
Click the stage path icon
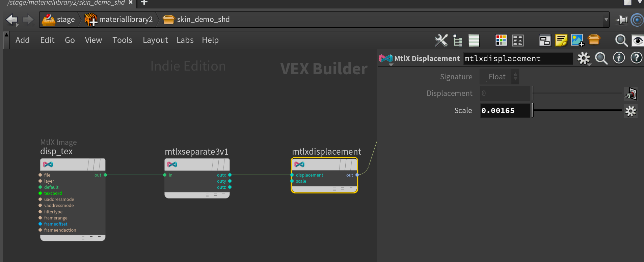[48, 20]
